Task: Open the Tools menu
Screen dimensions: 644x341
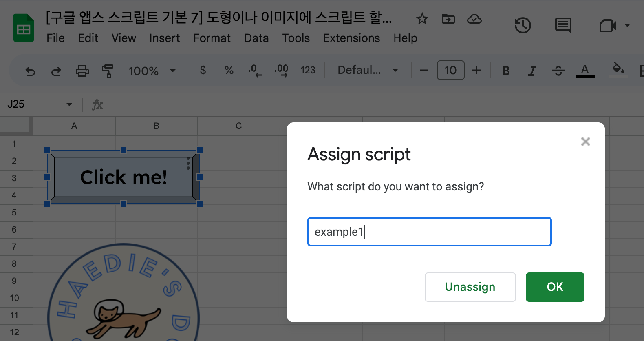Action: click(296, 38)
